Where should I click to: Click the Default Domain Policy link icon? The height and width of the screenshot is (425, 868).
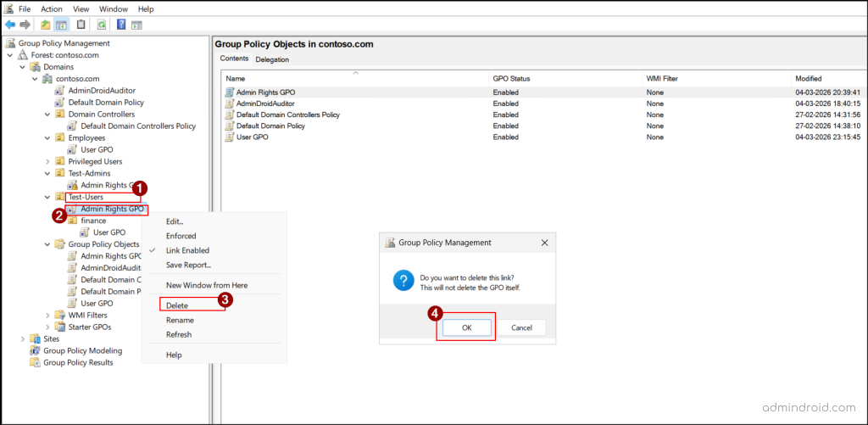pyautogui.click(x=60, y=102)
